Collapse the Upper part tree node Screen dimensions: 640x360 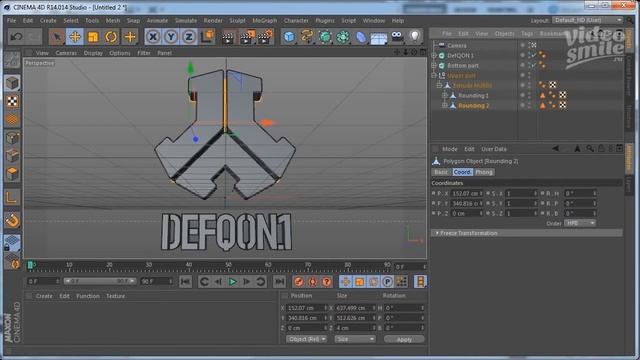(434, 76)
